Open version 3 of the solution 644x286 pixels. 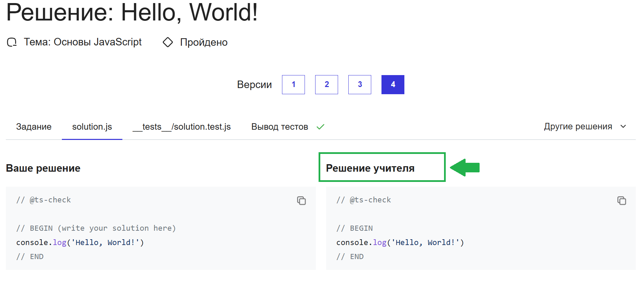click(x=360, y=85)
